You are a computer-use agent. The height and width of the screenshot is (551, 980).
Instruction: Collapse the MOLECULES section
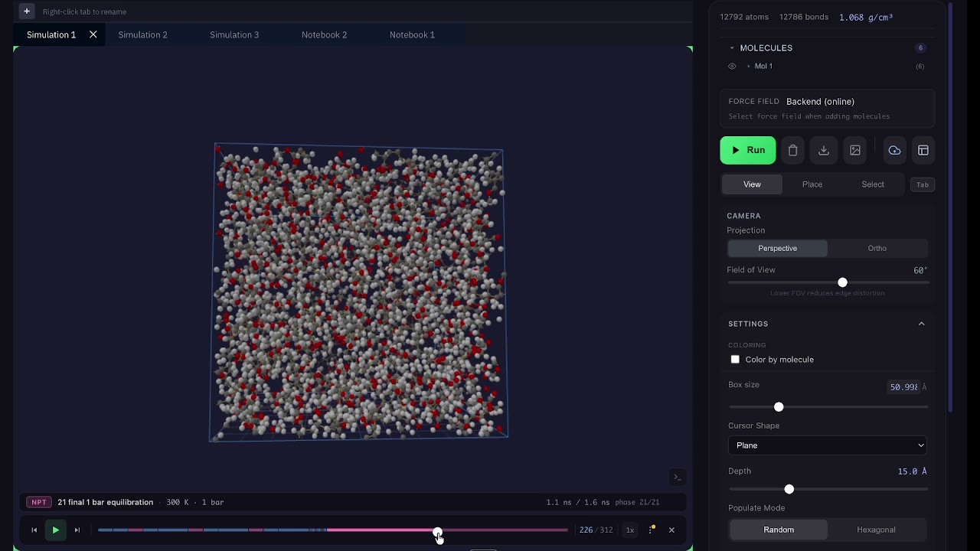pyautogui.click(x=732, y=48)
